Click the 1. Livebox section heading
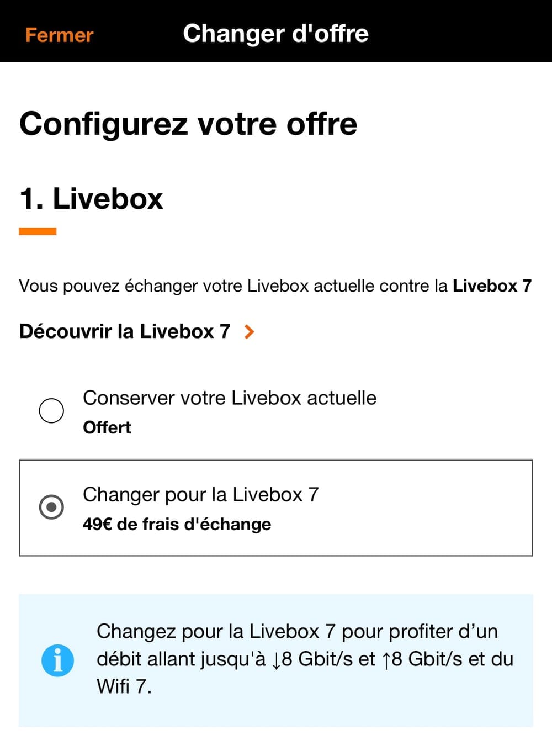This screenshot has width=552, height=756. pos(91,198)
